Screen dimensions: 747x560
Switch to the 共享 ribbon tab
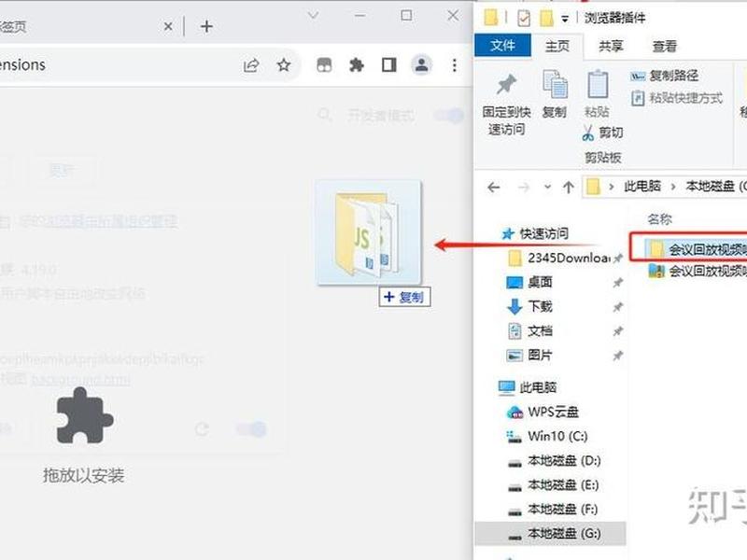pyautogui.click(x=611, y=46)
